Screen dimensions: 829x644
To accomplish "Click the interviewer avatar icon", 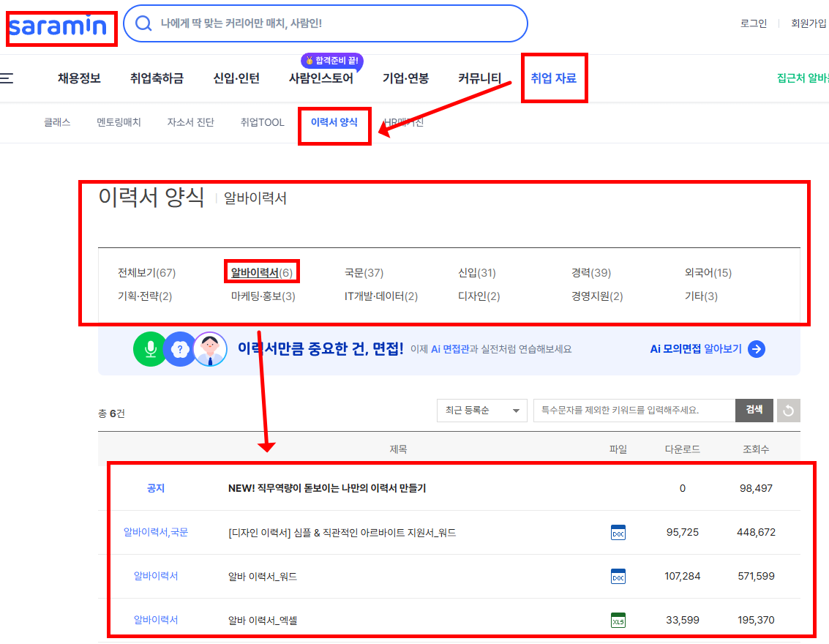I will 211,349.
